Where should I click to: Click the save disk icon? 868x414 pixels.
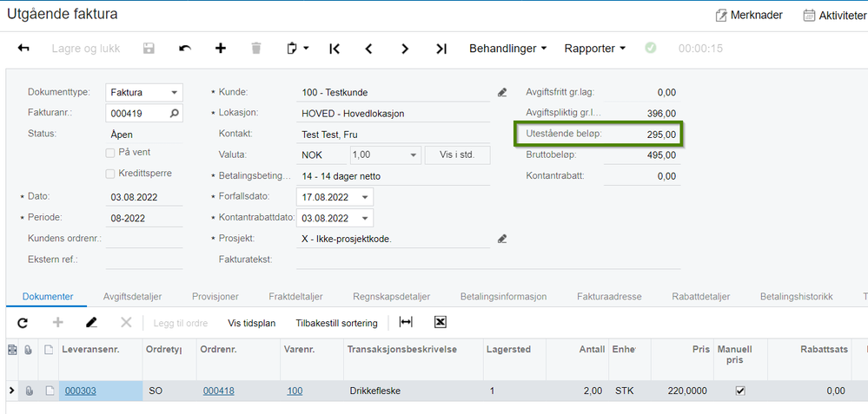149,48
